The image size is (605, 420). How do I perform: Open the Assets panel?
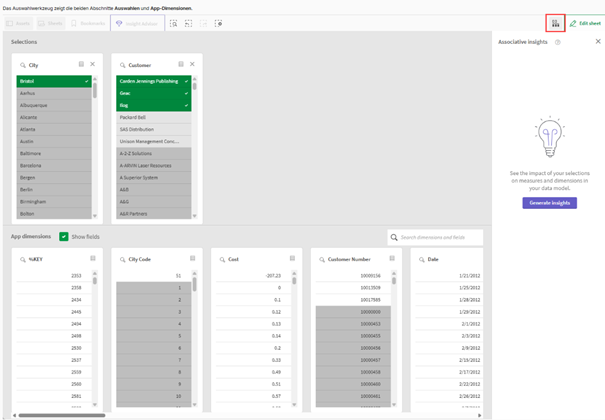(18, 24)
